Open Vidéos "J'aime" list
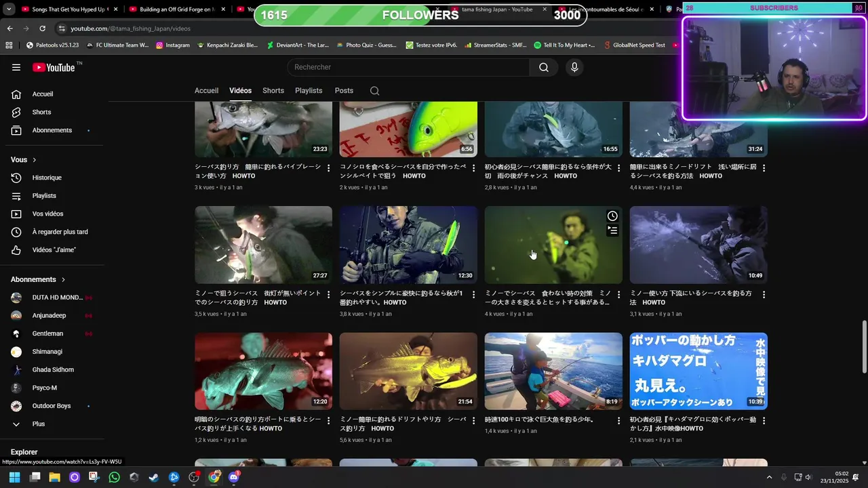 tap(54, 250)
